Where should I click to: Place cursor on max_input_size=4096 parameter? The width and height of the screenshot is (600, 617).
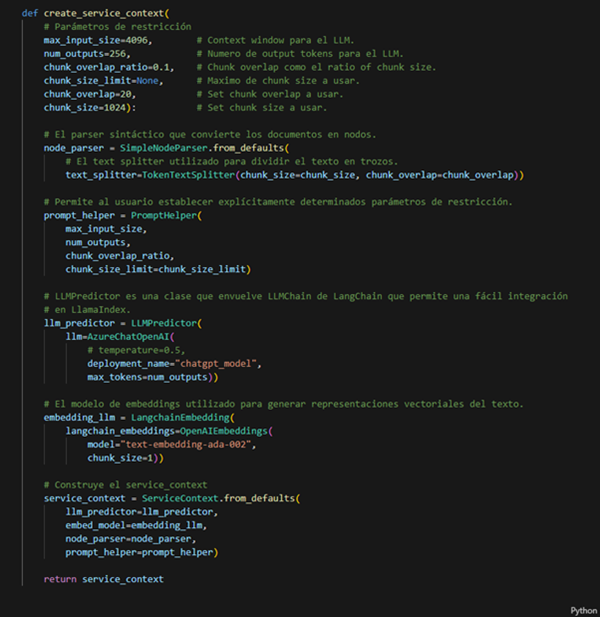pos(96,40)
